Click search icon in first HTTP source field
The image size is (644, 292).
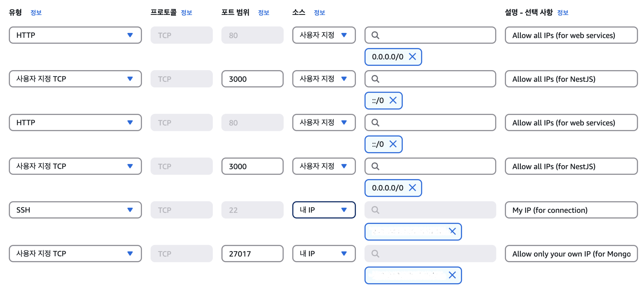[375, 35]
